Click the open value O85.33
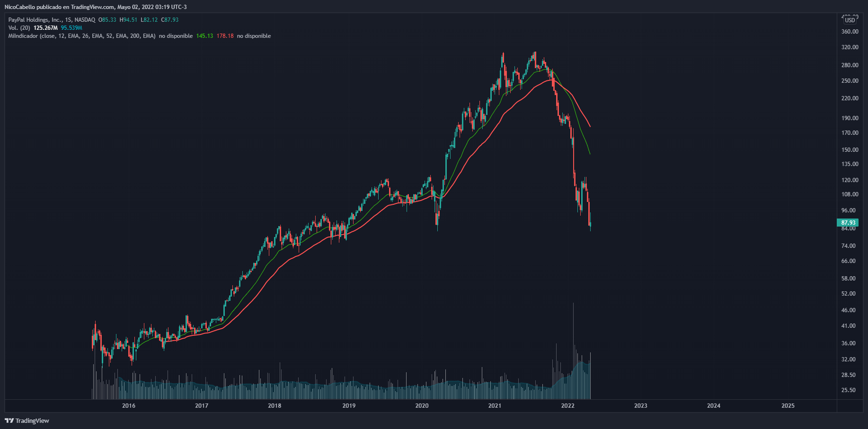The width and height of the screenshot is (868, 429). 107,20
